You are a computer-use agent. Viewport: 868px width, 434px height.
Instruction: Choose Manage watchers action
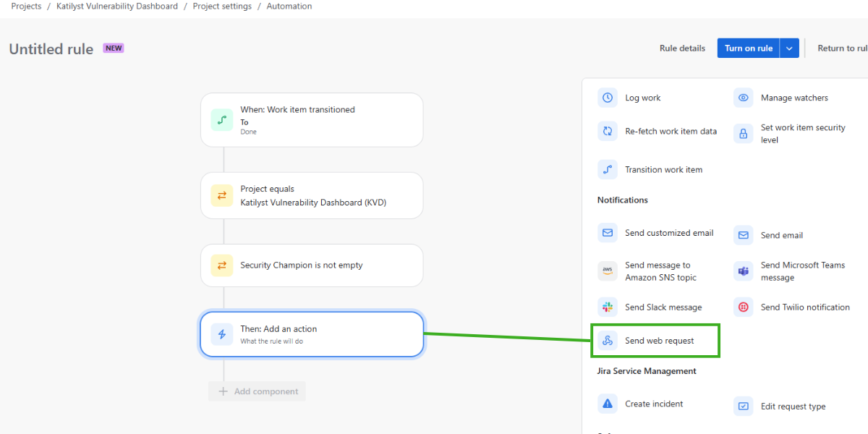pos(793,98)
